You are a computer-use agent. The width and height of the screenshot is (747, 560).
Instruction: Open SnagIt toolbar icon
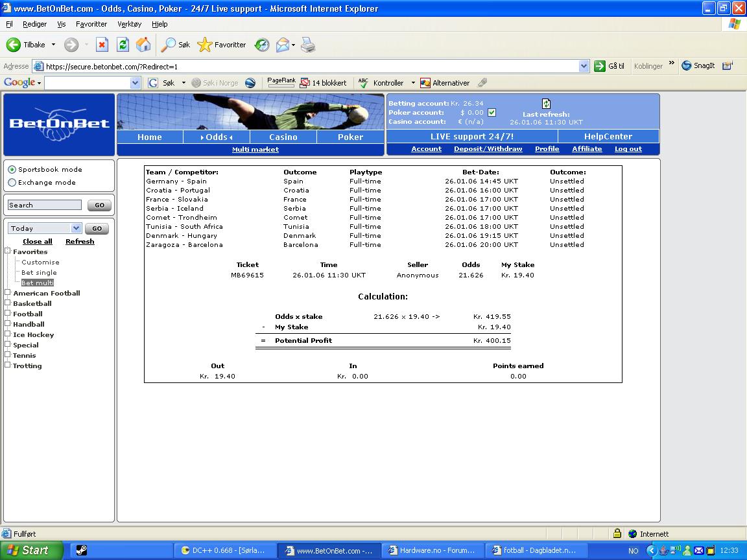[687, 65]
